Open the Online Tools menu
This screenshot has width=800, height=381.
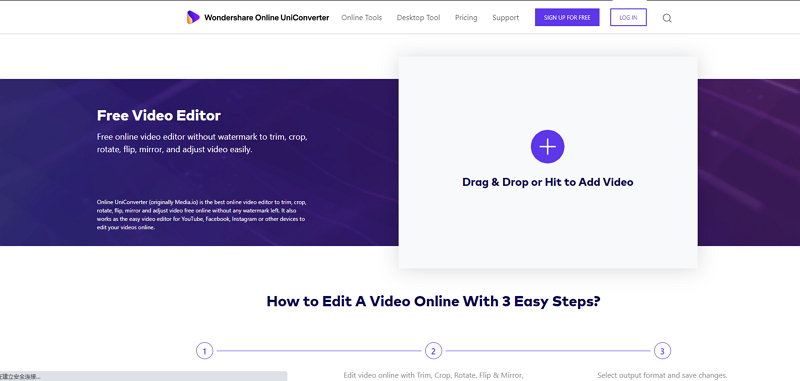point(361,18)
